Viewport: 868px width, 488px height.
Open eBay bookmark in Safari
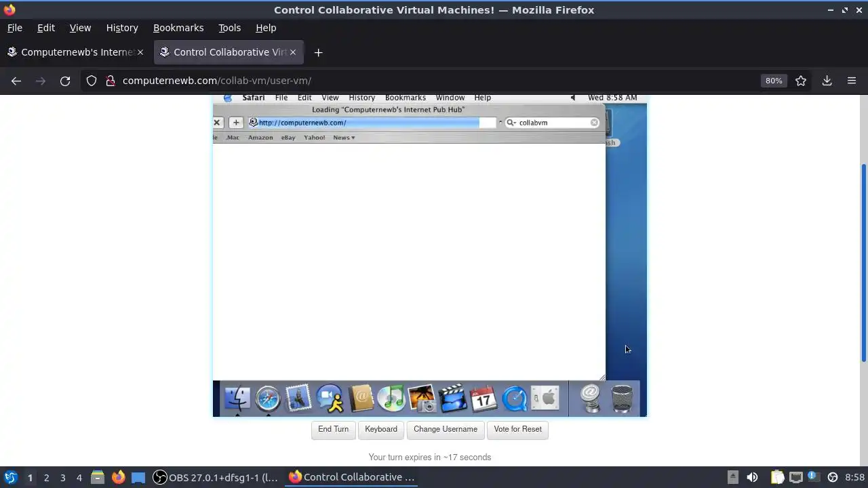[288, 138]
